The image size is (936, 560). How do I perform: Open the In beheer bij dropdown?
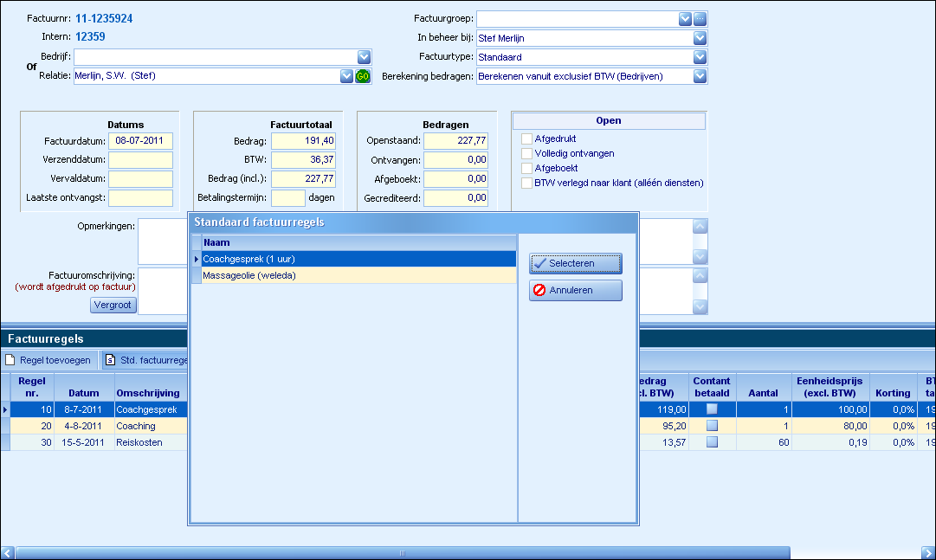point(700,38)
